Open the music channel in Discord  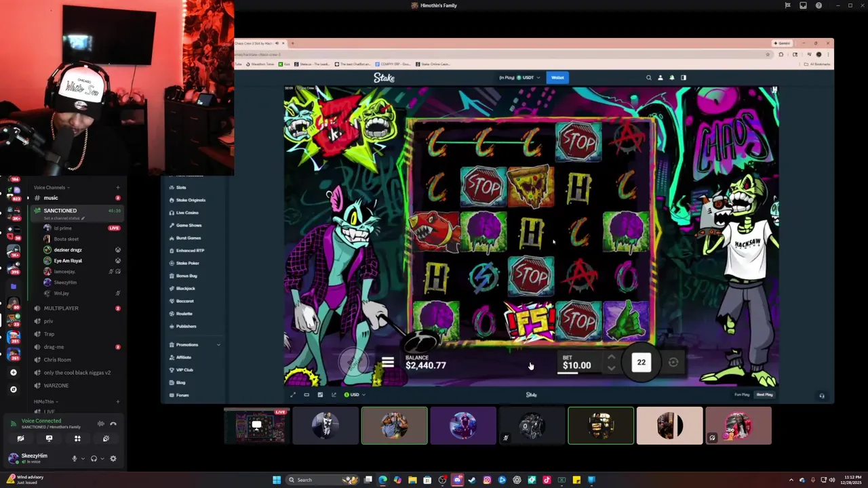click(x=76, y=198)
